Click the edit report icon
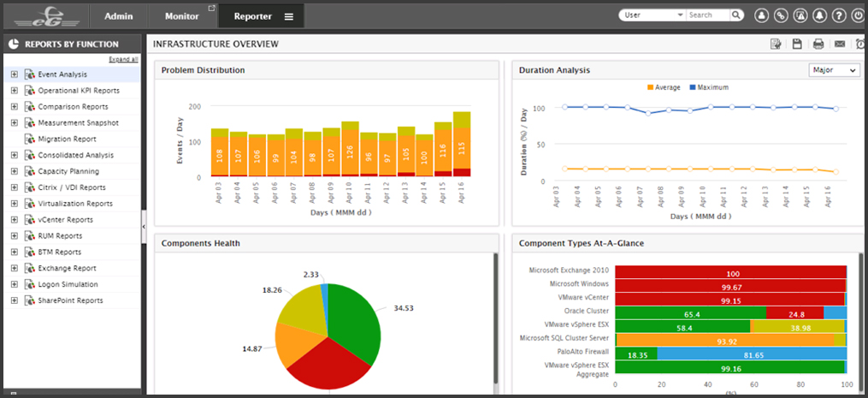Image resolution: width=868 pixels, height=398 pixels. click(x=776, y=45)
